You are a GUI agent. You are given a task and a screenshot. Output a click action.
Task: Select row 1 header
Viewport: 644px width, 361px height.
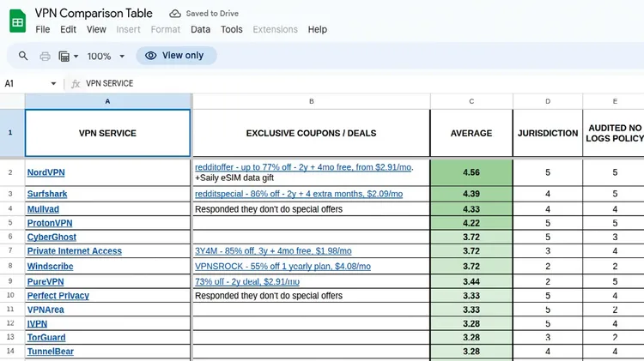pos(12,133)
